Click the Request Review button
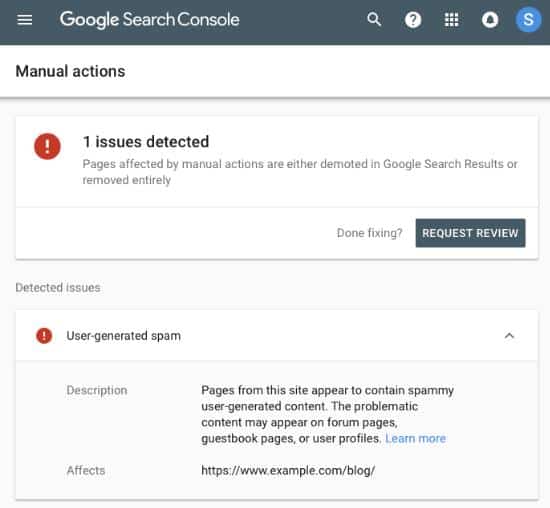Screen dimensions: 550x508 [470, 233]
